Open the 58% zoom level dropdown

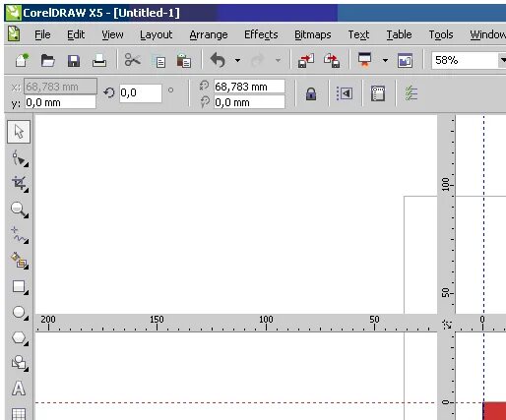(x=502, y=60)
